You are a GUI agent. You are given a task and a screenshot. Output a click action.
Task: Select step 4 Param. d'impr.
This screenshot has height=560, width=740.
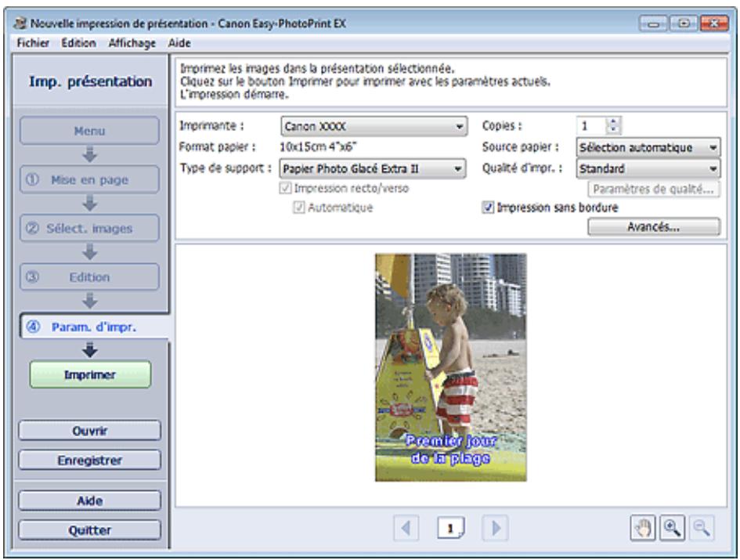tap(94, 327)
